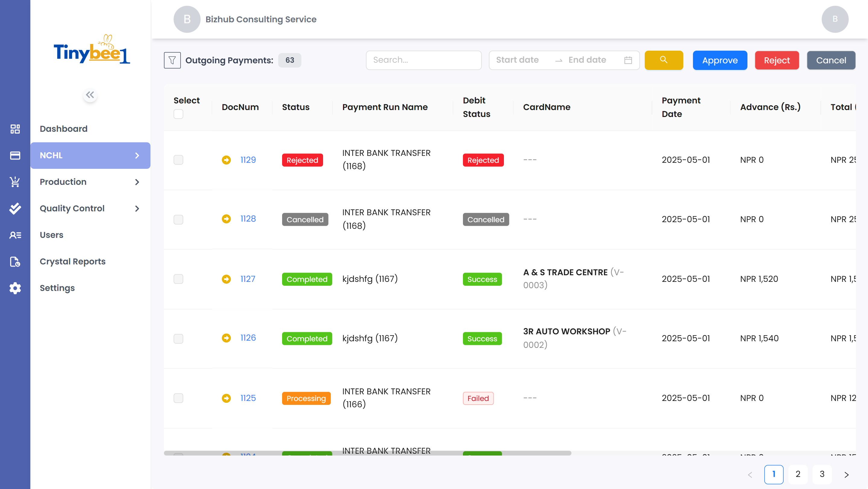This screenshot has height=489, width=868.
Task: Click the arrow icon for DocNum 1129
Action: [x=226, y=160]
